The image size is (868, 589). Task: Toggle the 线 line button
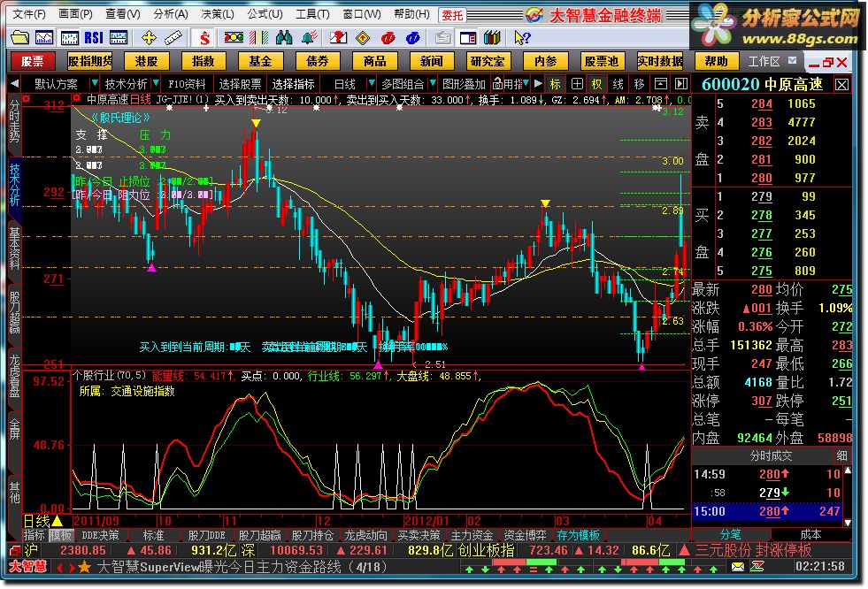[x=618, y=84]
